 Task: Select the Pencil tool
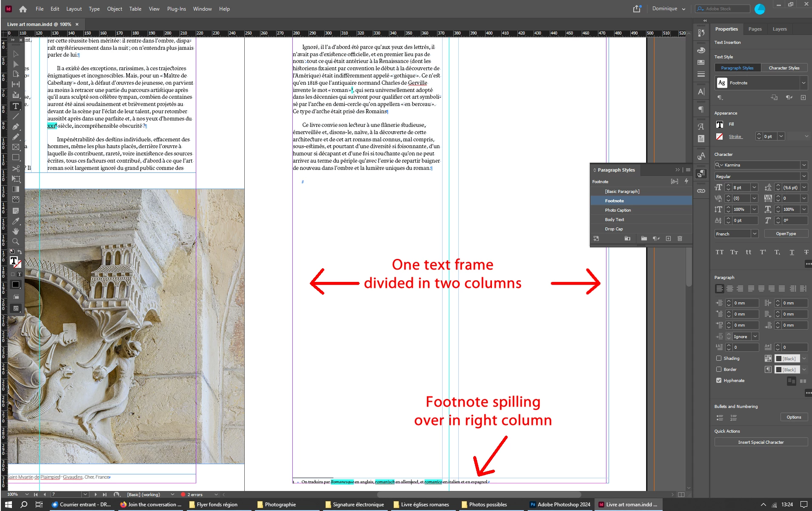[16, 137]
